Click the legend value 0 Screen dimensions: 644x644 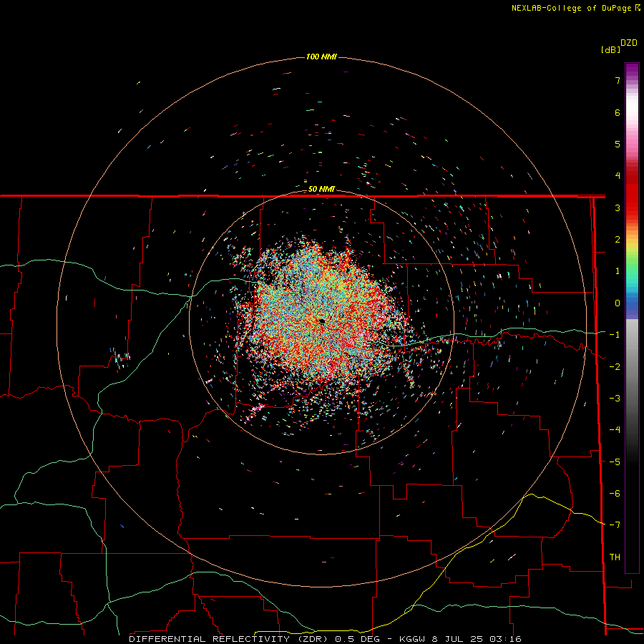(x=618, y=303)
